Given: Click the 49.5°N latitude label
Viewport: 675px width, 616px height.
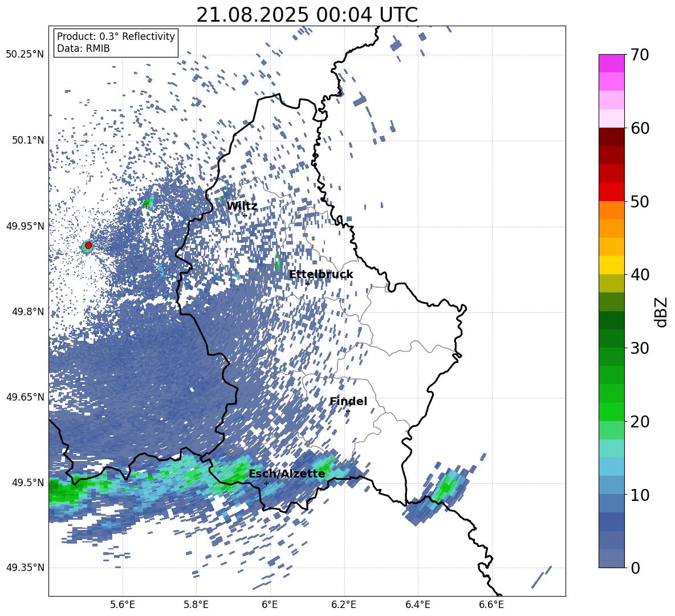Looking at the screenshot, I should pos(28,482).
